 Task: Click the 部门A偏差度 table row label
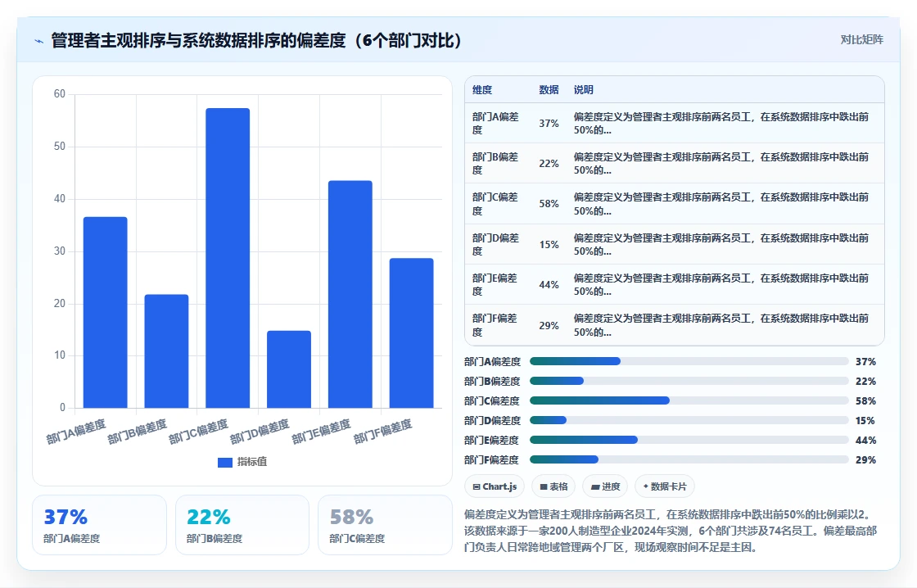click(495, 124)
